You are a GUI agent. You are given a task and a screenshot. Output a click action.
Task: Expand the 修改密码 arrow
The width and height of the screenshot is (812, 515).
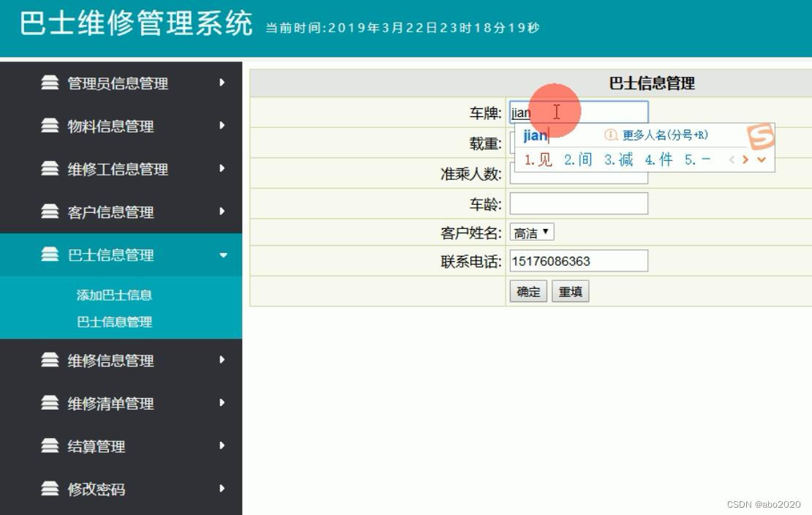[x=222, y=489]
